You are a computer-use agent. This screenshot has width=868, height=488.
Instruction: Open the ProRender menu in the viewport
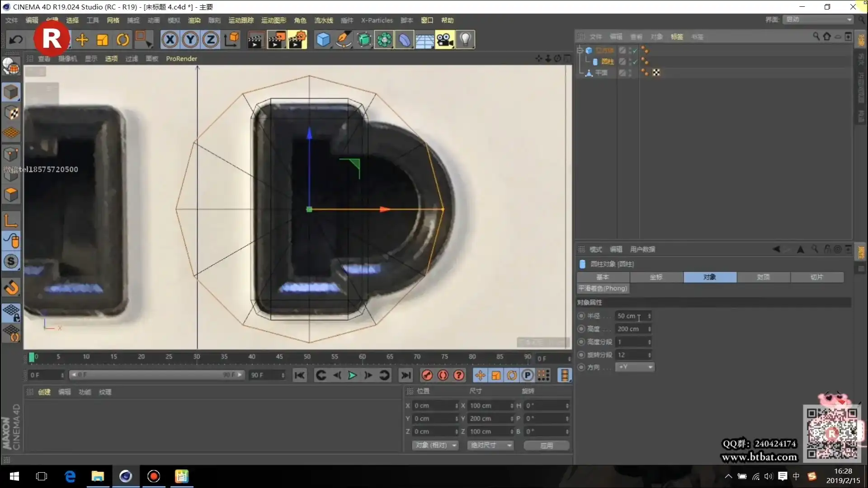click(x=182, y=58)
